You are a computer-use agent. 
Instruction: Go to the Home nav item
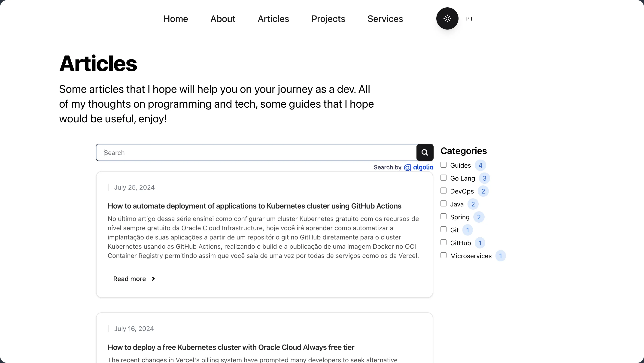(x=176, y=19)
